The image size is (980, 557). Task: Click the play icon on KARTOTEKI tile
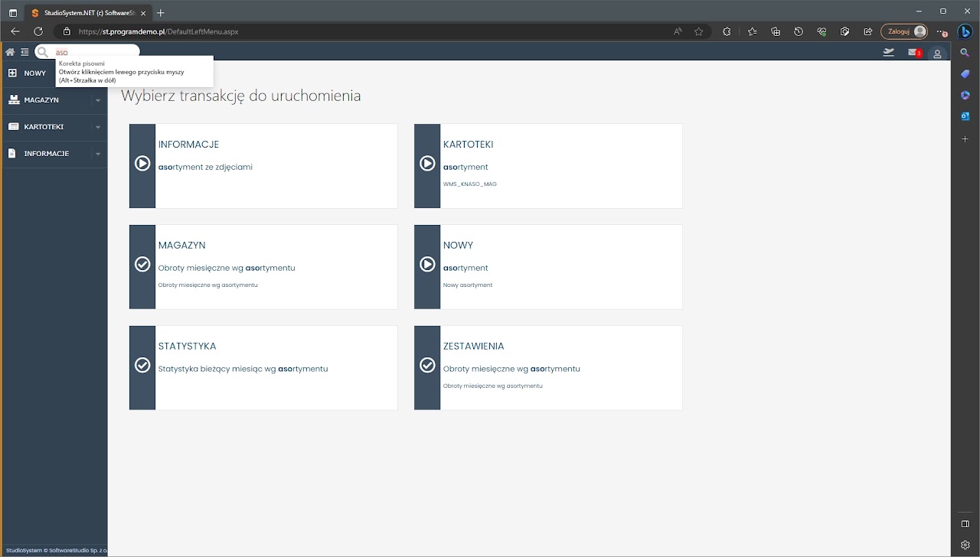click(427, 164)
